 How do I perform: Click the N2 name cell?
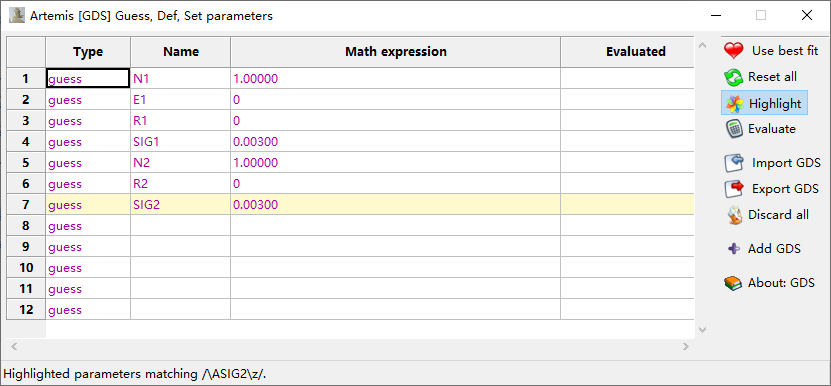(x=181, y=163)
